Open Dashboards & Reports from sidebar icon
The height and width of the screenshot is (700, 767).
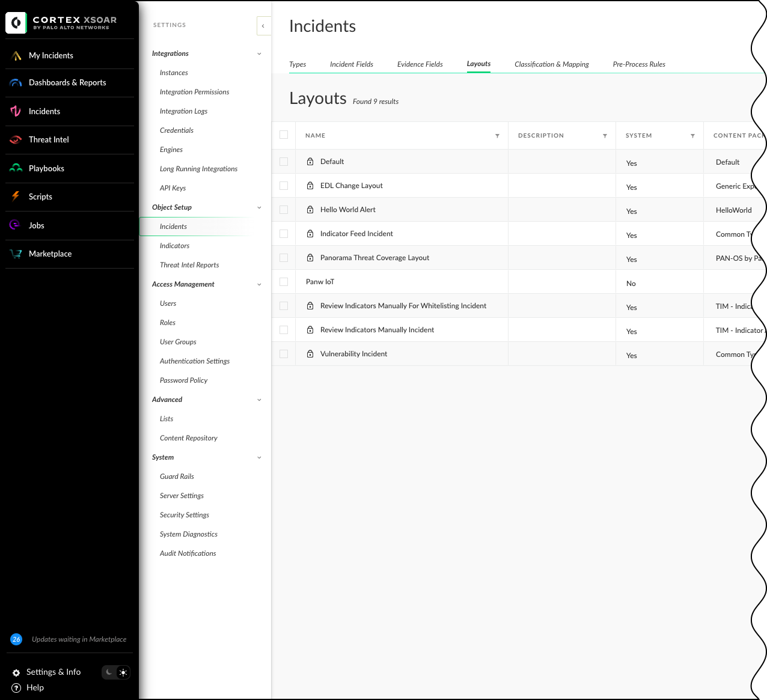(16, 82)
